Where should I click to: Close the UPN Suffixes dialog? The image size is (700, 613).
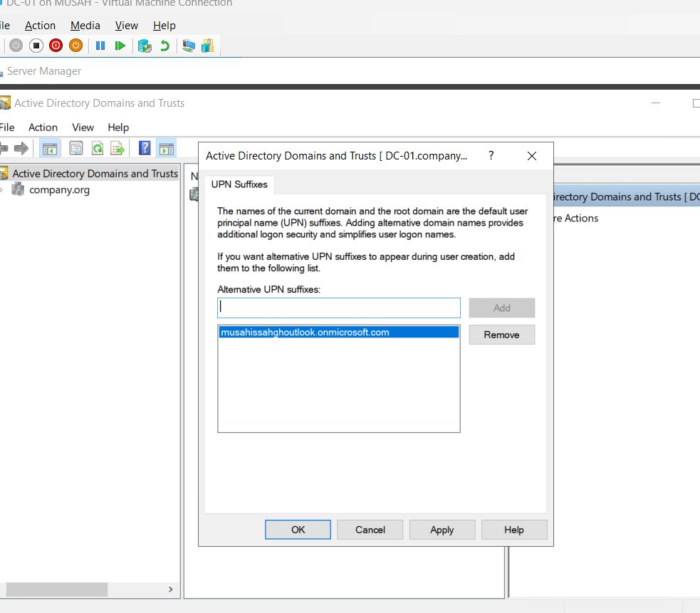click(532, 156)
